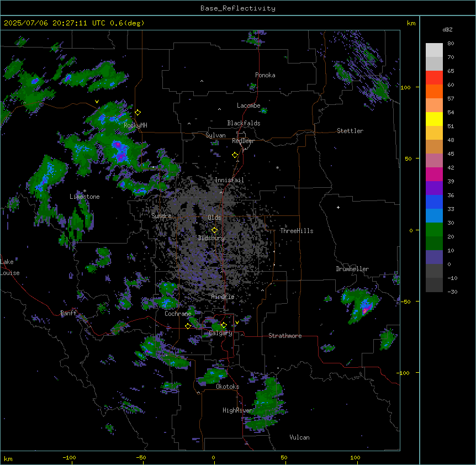Click the Sundre town label
Viewport: 476px width, 465px height.
coord(161,216)
